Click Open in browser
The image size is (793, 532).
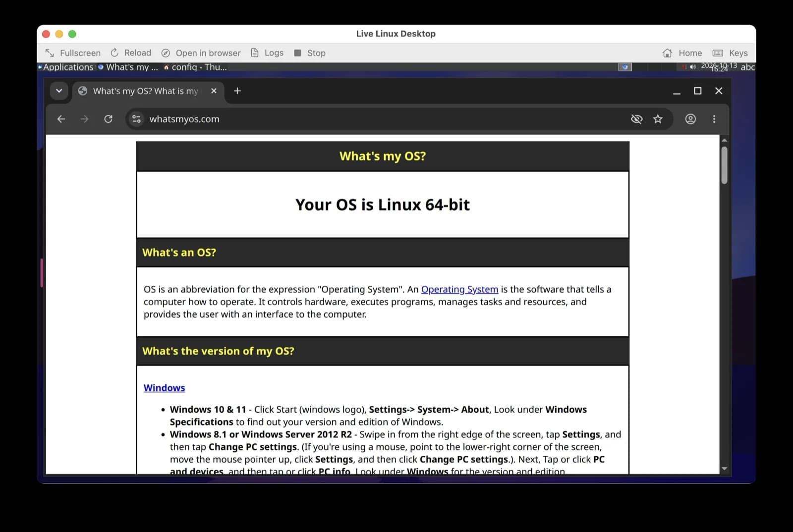[x=201, y=53]
